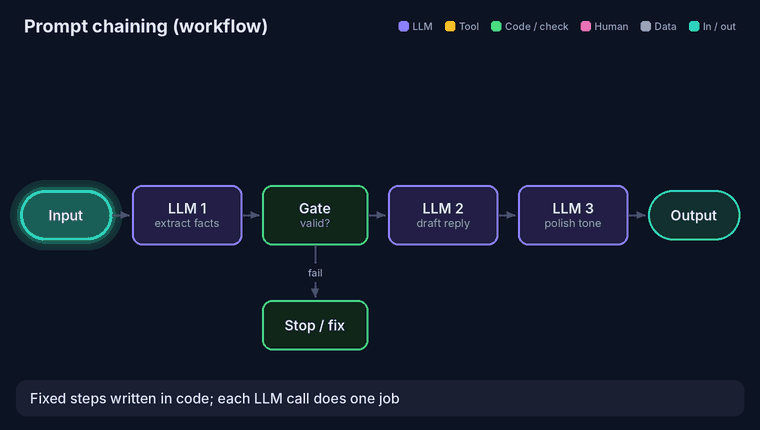
Task: Click the teal In / out swatch
Action: [694, 26]
